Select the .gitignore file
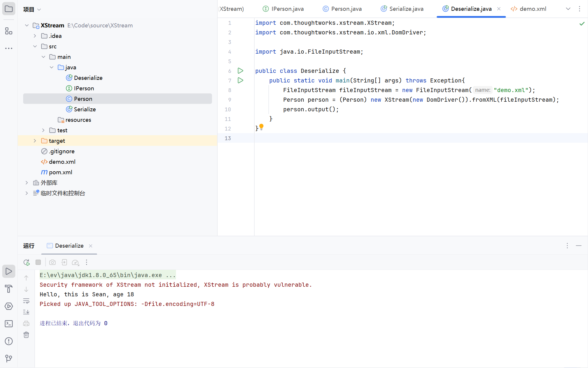 pos(58,151)
